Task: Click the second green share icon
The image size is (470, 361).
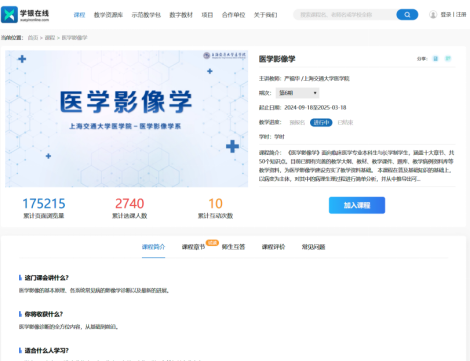Action: 448,59
